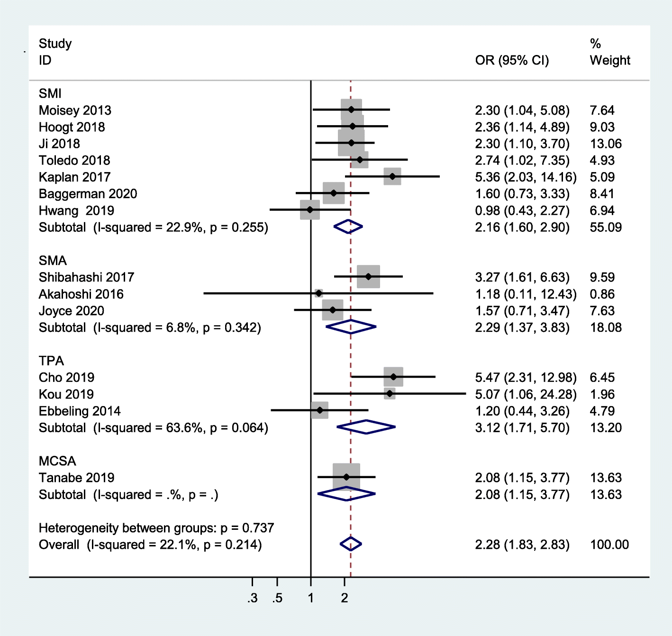672x636 pixels.
Task: Select the 'Tanabe 2019' study label
Action: pos(77,478)
